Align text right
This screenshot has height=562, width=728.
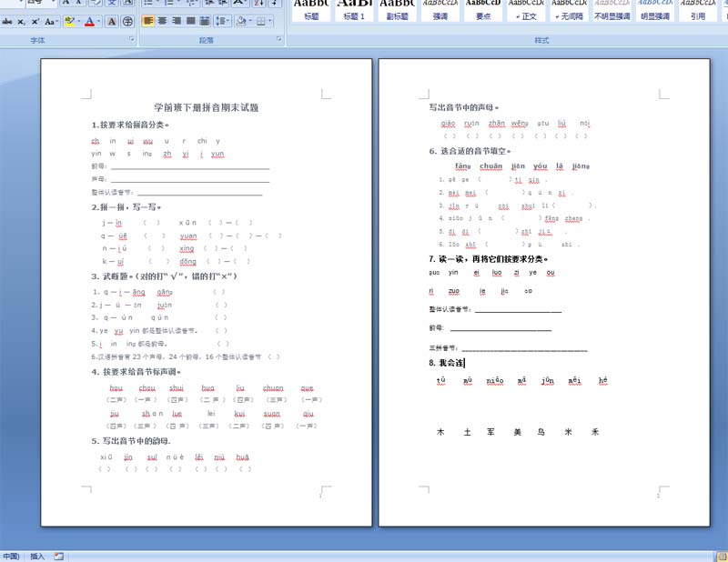177,21
